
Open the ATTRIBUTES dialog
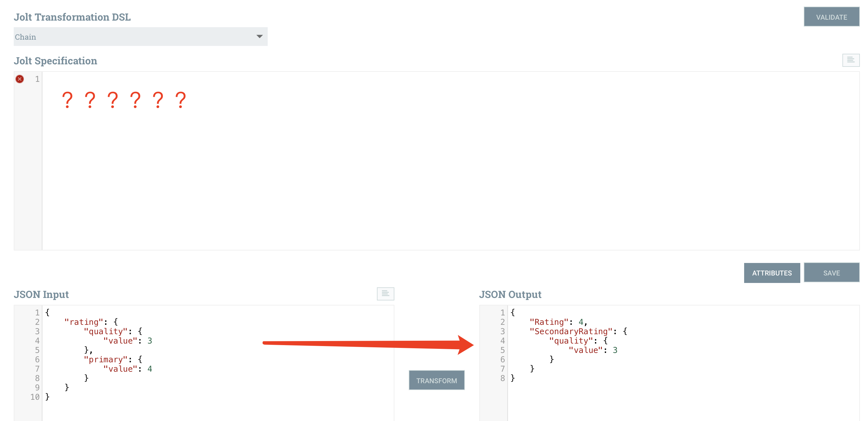pos(772,273)
